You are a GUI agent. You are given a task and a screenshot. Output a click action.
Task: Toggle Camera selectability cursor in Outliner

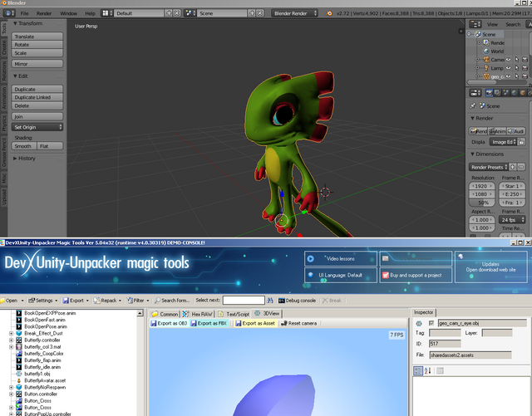[x=517, y=60]
